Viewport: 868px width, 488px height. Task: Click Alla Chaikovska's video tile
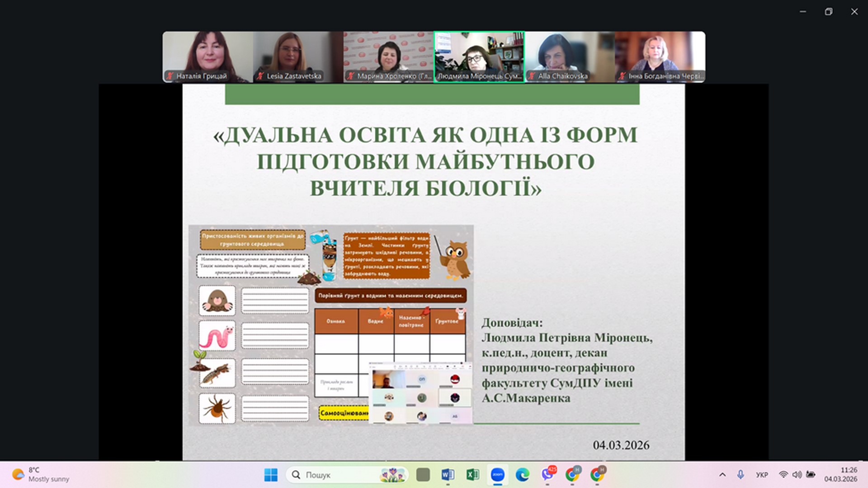(570, 54)
